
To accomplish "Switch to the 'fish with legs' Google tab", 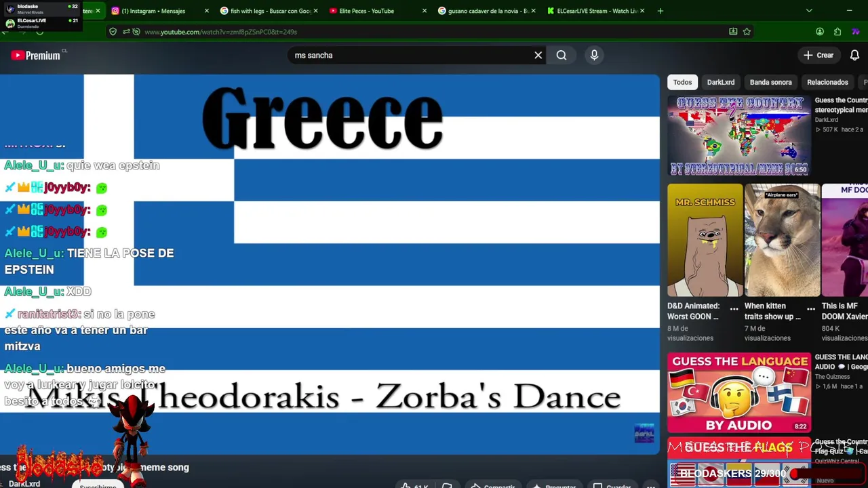I will click(269, 11).
